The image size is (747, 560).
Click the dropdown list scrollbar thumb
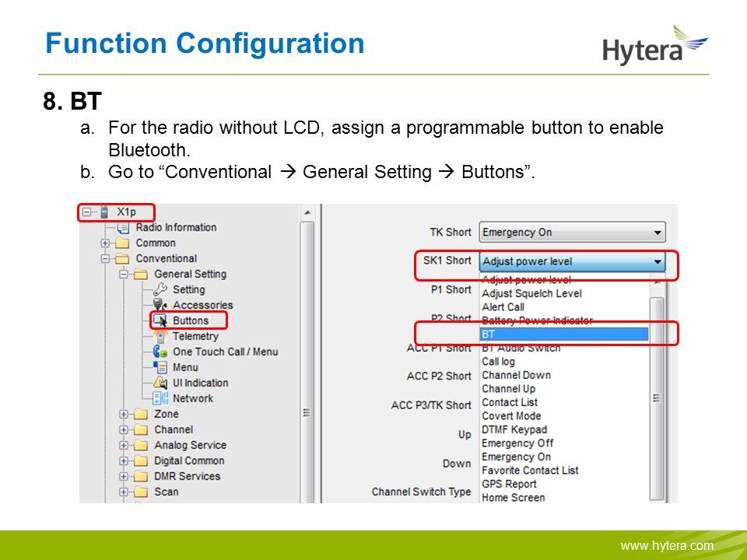point(657,398)
